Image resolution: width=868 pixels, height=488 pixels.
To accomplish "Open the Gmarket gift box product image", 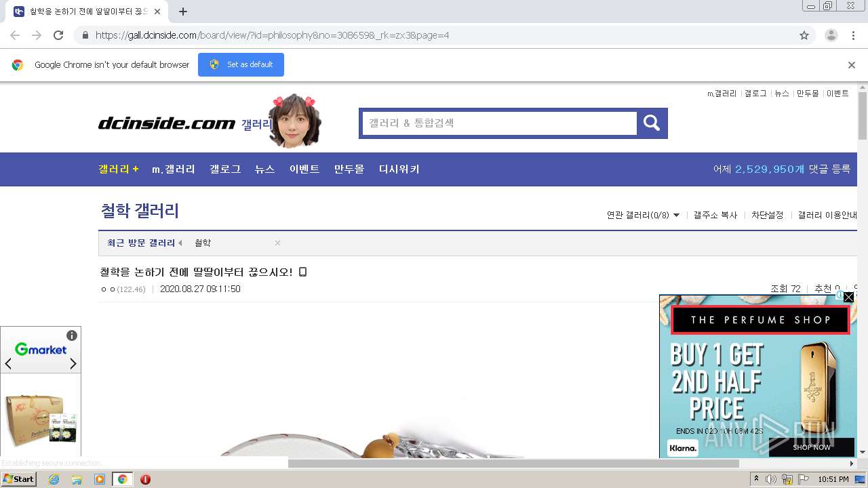I will [x=41, y=420].
